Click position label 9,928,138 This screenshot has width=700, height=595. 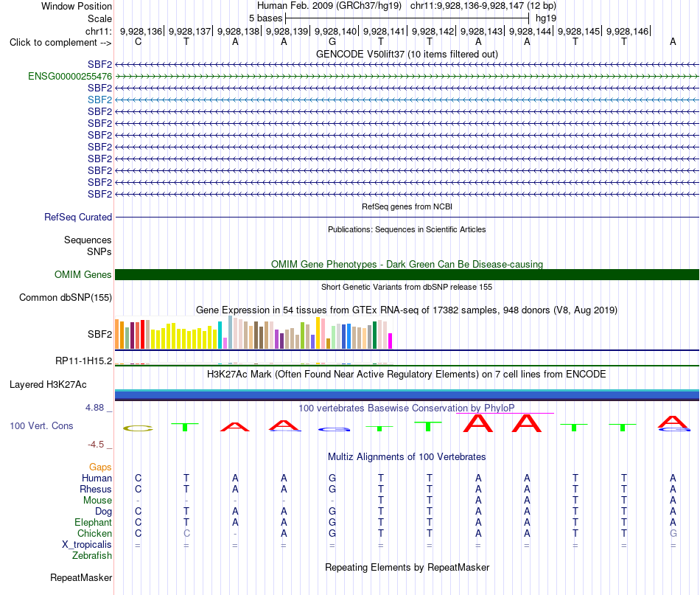239,31
